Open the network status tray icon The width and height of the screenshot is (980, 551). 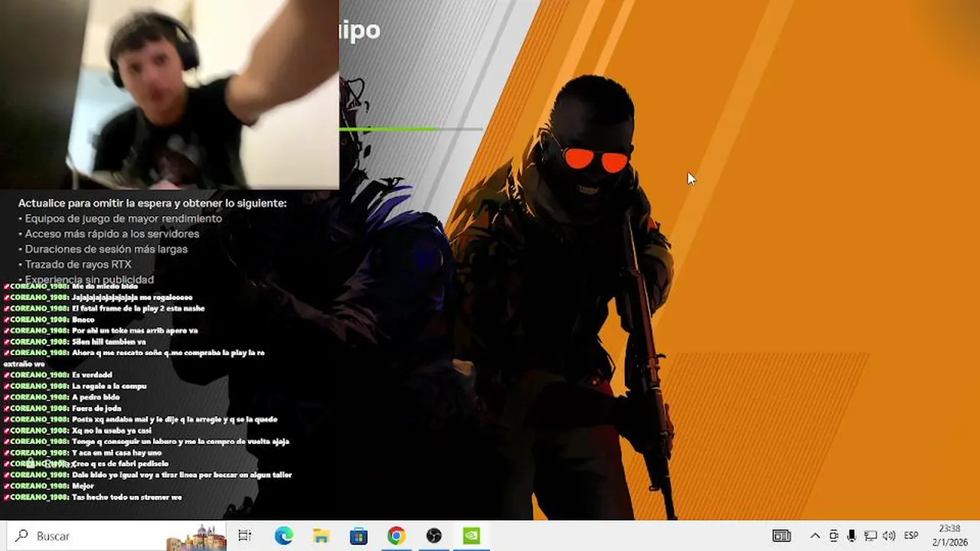[x=871, y=536]
